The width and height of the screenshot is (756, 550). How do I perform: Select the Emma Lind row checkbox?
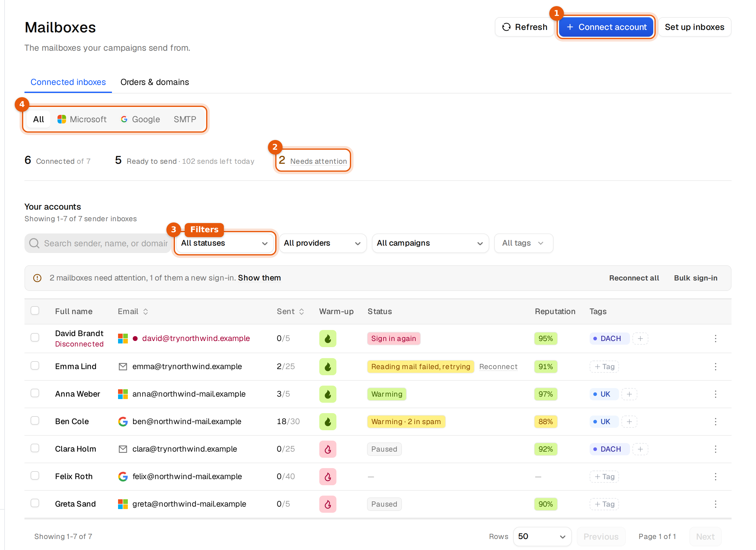click(x=35, y=365)
